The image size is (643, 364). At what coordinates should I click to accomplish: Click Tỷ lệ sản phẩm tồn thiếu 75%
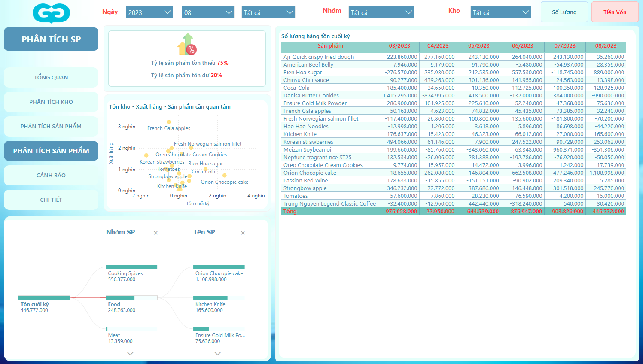[x=189, y=63]
